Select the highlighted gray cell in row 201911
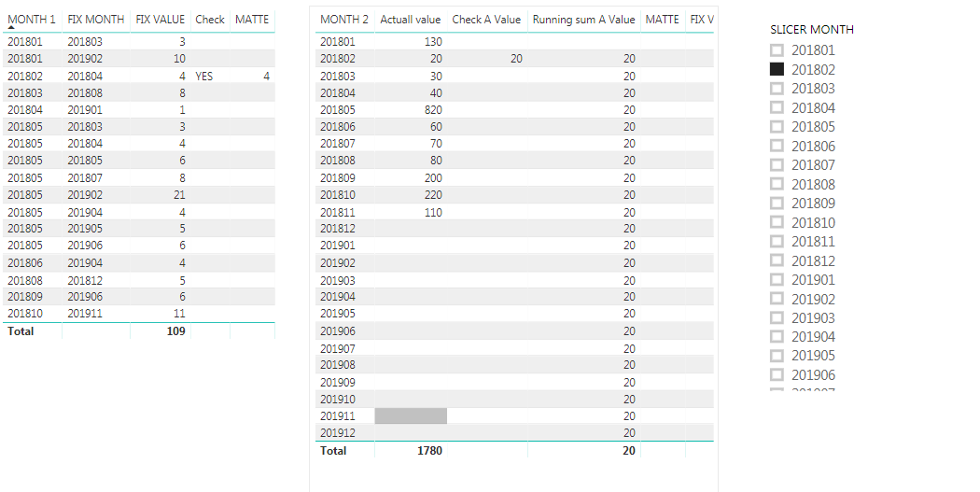This screenshot has height=492, width=980. (411, 415)
